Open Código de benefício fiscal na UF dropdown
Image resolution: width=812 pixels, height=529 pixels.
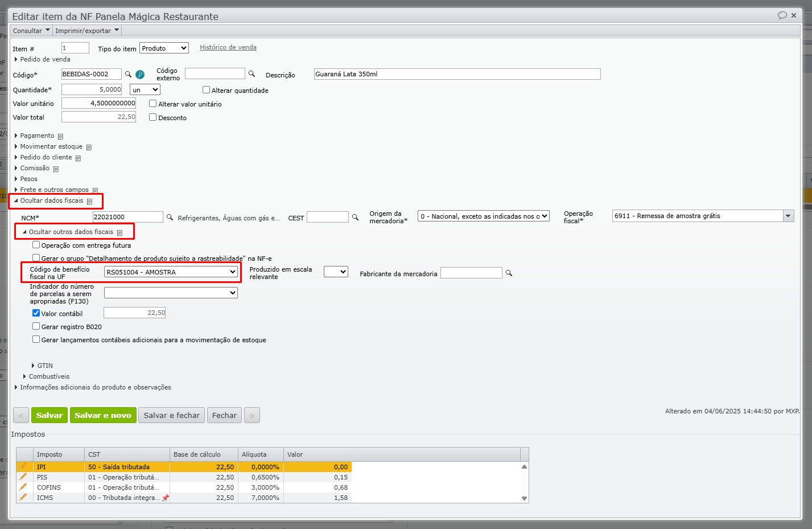pyautogui.click(x=171, y=272)
